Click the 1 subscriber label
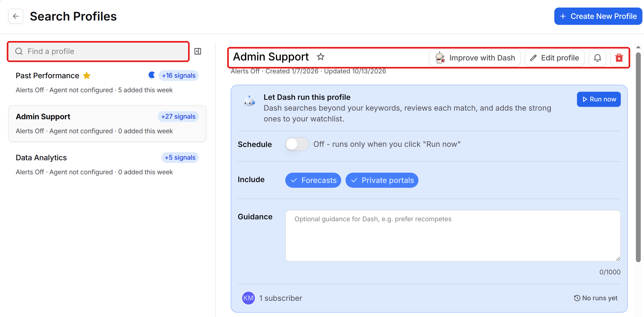Viewport: 644px width, 317px height. (x=281, y=298)
